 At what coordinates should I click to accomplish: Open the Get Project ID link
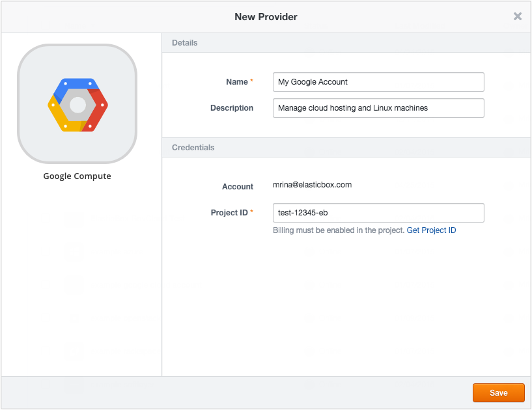click(x=431, y=230)
